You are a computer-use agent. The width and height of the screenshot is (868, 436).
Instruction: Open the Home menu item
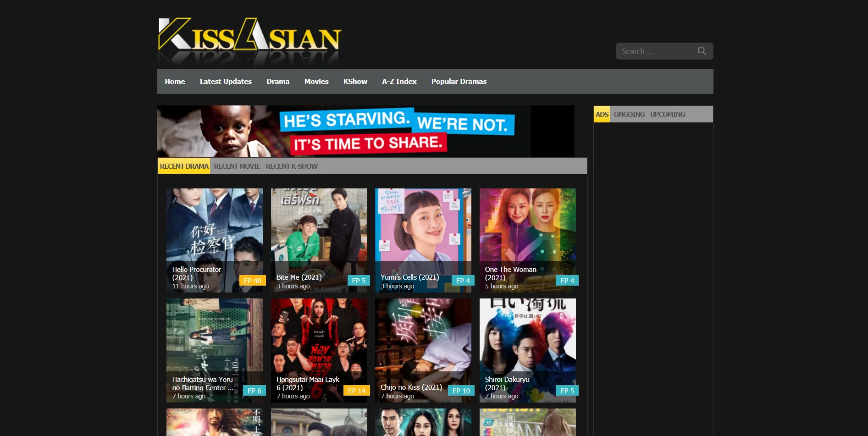coord(175,82)
